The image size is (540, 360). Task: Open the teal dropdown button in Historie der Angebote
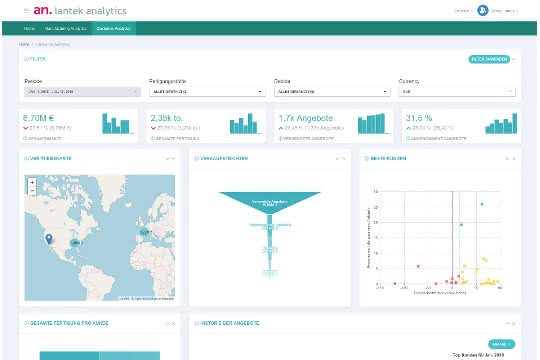tap(501, 344)
